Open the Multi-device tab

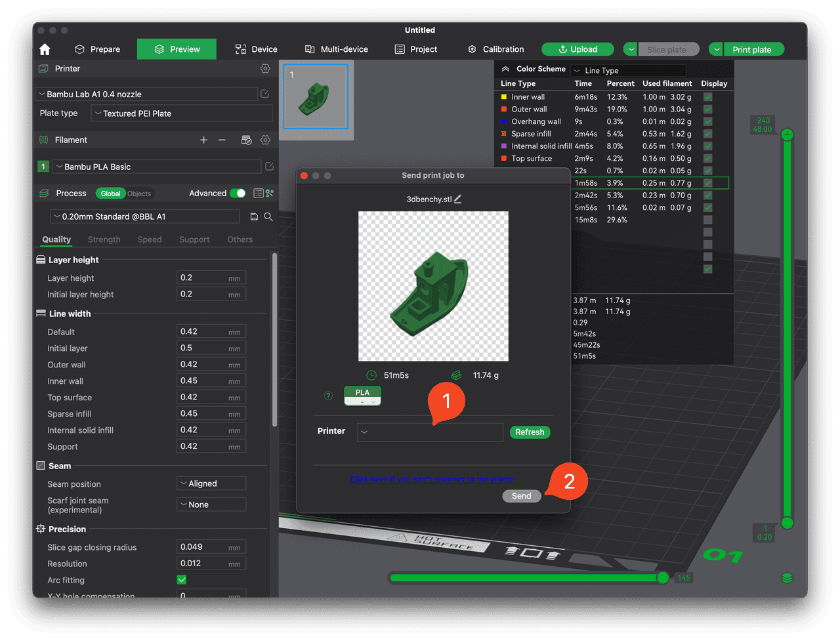click(337, 49)
